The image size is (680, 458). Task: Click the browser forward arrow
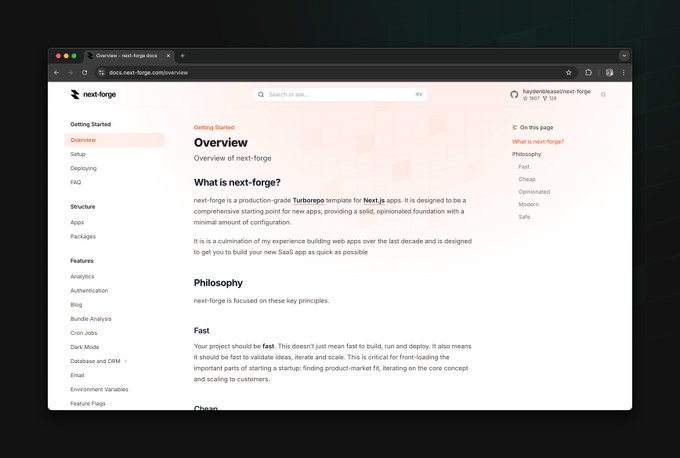click(70, 73)
